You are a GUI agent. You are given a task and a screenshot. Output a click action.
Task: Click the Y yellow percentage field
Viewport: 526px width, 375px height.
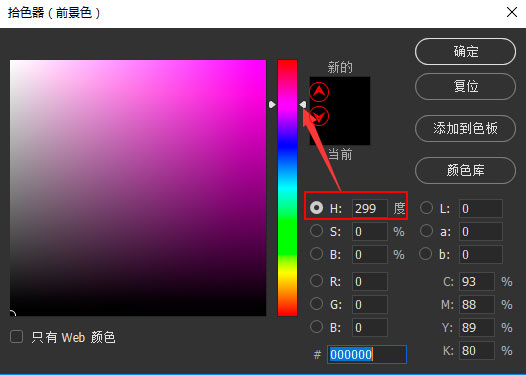[477, 327]
